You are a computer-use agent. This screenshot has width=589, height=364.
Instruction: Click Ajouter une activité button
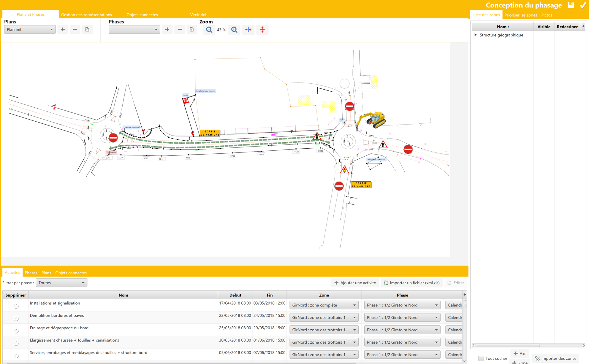click(x=355, y=283)
